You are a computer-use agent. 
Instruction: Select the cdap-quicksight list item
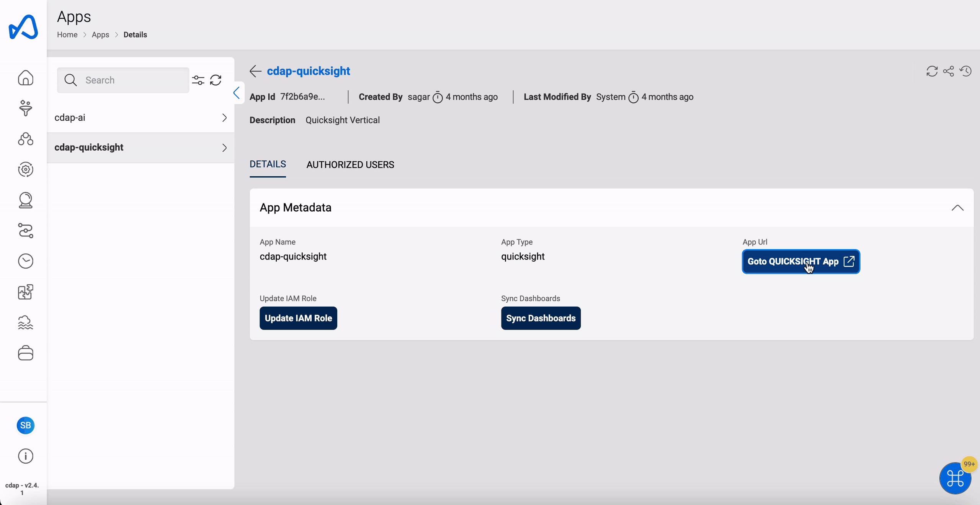point(140,148)
